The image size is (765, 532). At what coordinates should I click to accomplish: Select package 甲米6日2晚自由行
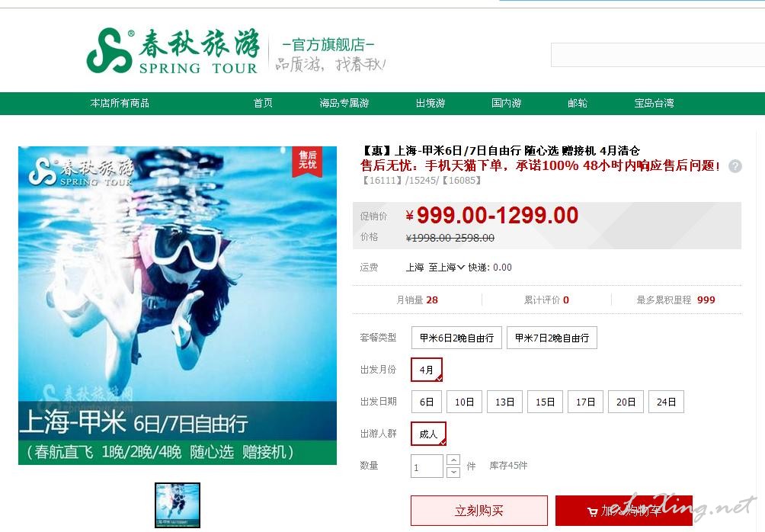(x=456, y=338)
